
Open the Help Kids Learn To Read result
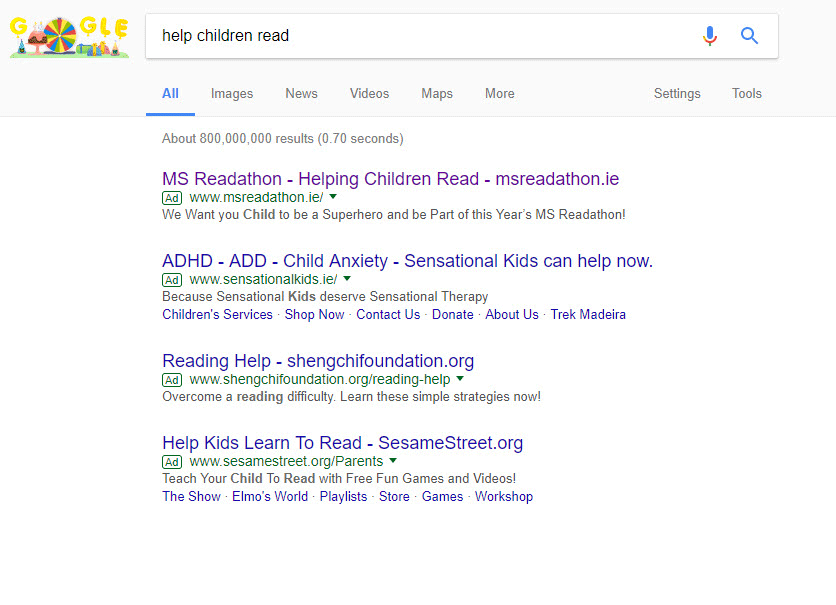tap(342, 443)
